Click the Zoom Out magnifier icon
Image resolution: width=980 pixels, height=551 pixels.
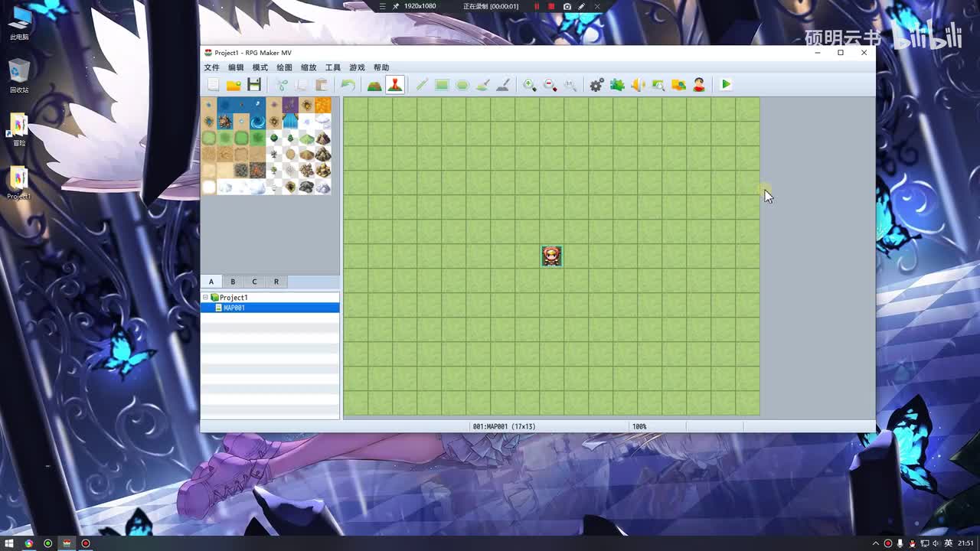pos(550,85)
